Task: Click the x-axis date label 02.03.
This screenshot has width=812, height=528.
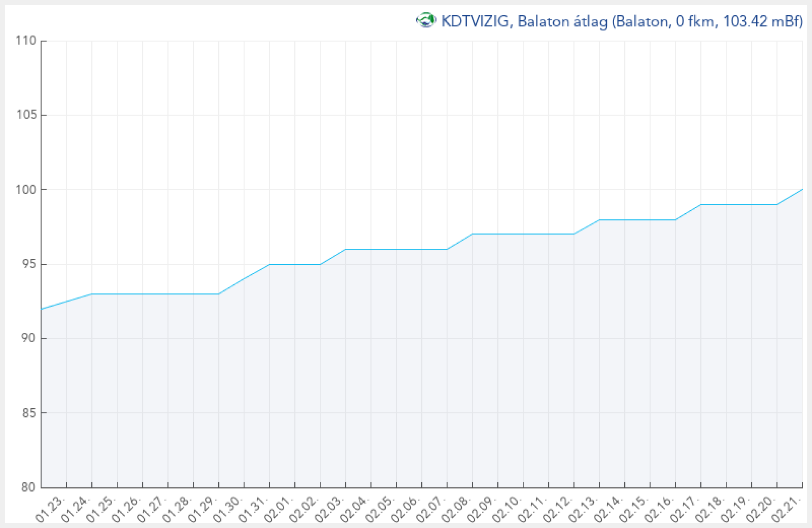Action: 329,509
